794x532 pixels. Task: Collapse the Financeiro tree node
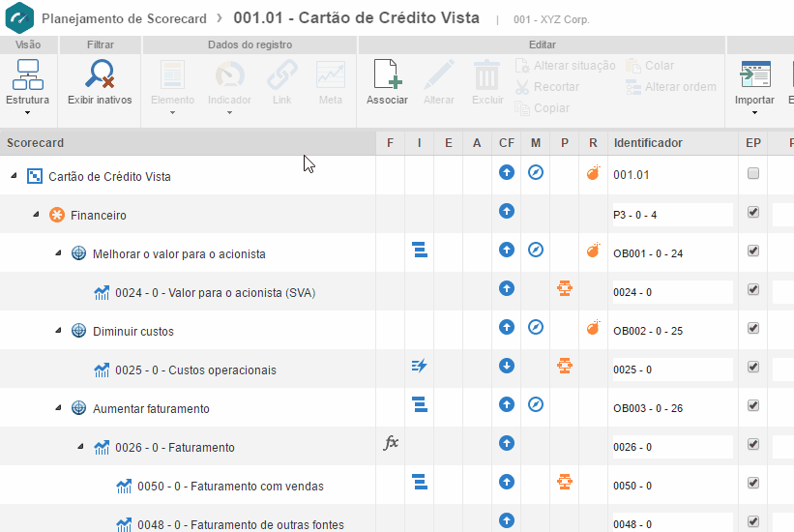[36, 215]
